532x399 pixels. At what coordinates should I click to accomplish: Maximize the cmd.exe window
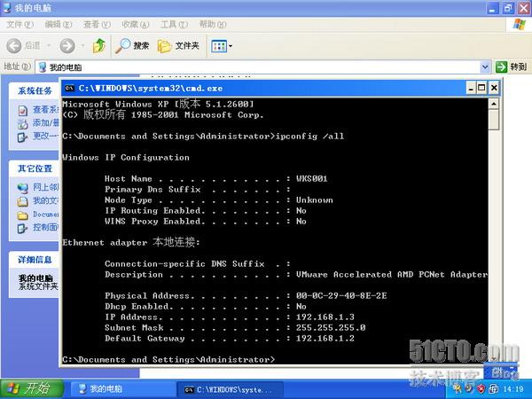(x=481, y=88)
